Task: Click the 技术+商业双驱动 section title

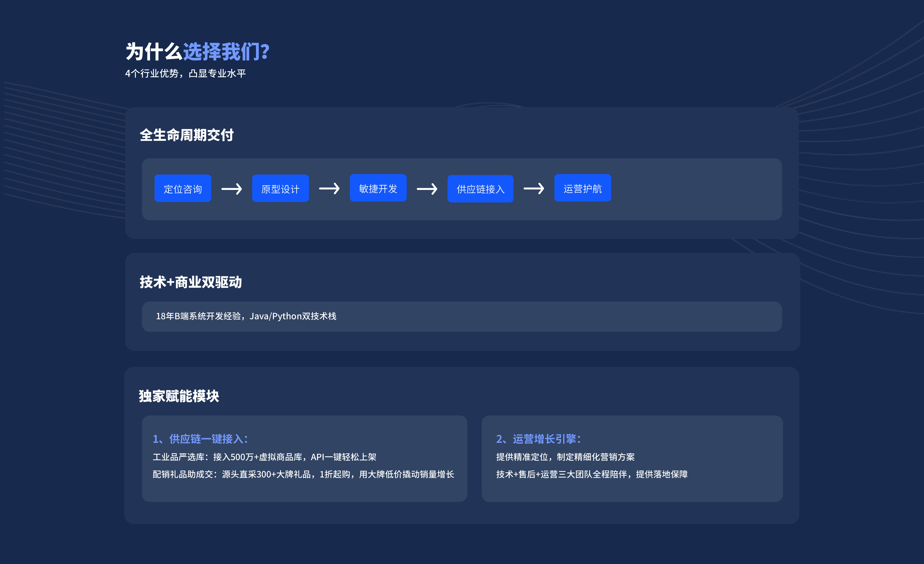Action: tap(191, 282)
